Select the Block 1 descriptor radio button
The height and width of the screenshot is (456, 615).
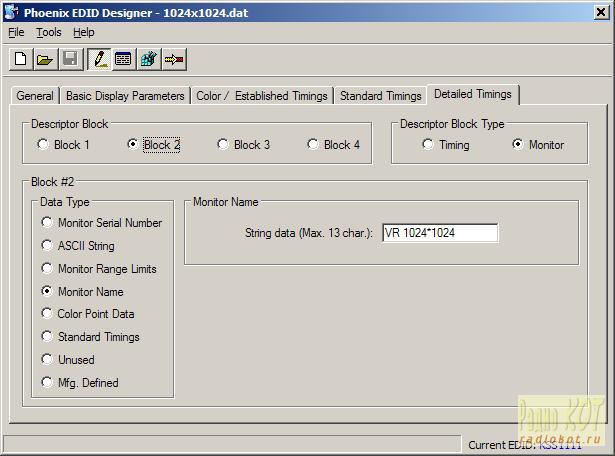(x=43, y=145)
